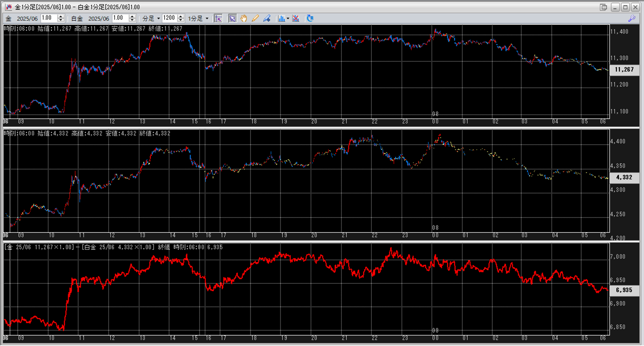Expand the 分足 chart type dropdown
Screen dimensions: 644x346
(158, 19)
